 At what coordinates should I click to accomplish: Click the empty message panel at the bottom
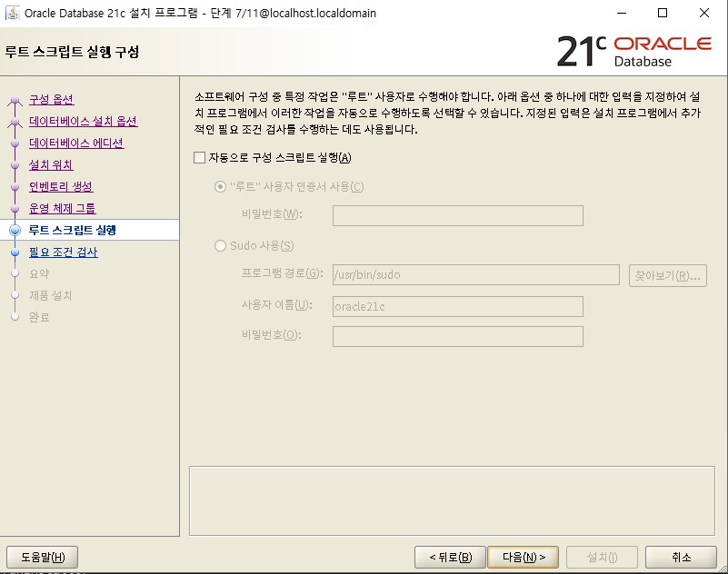pyautogui.click(x=452, y=501)
